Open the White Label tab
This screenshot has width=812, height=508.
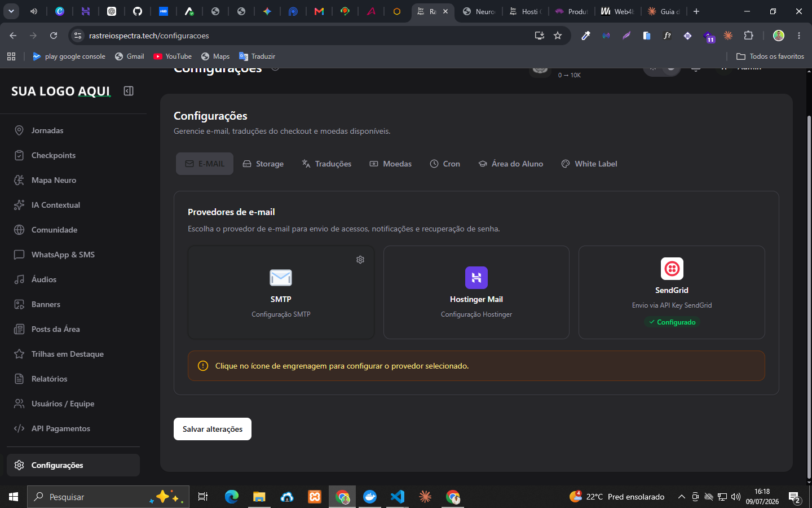pyautogui.click(x=589, y=164)
